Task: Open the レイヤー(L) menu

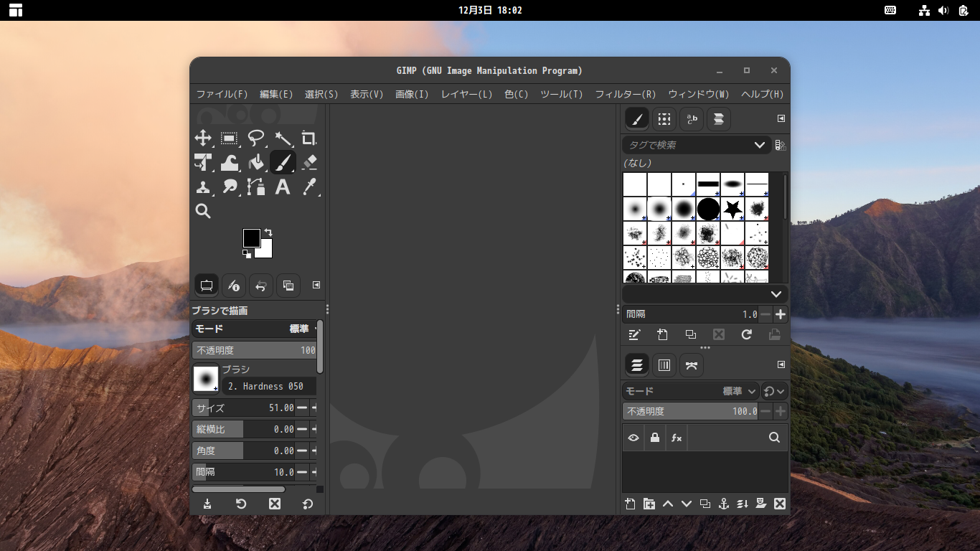Action: click(466, 94)
